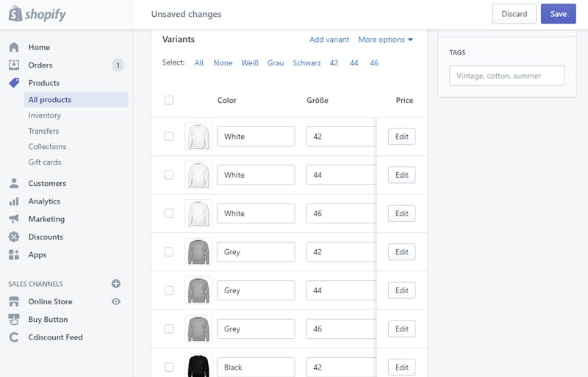Check the White size 44 variant
Image resolution: width=588 pixels, height=377 pixels.
point(169,175)
